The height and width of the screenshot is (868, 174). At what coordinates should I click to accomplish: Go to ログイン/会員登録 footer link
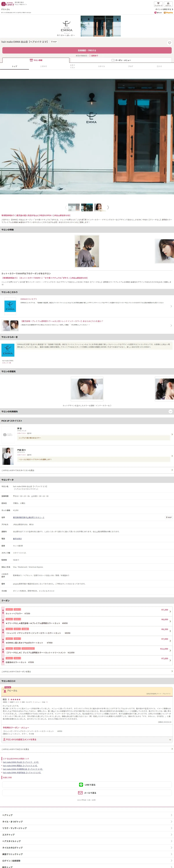point(87,861)
